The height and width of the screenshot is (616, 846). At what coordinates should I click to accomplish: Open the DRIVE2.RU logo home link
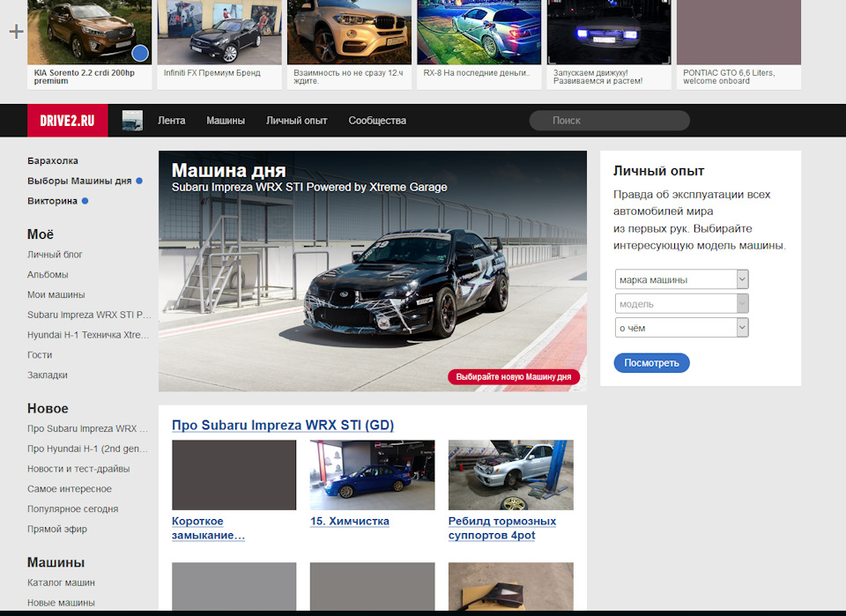point(68,120)
